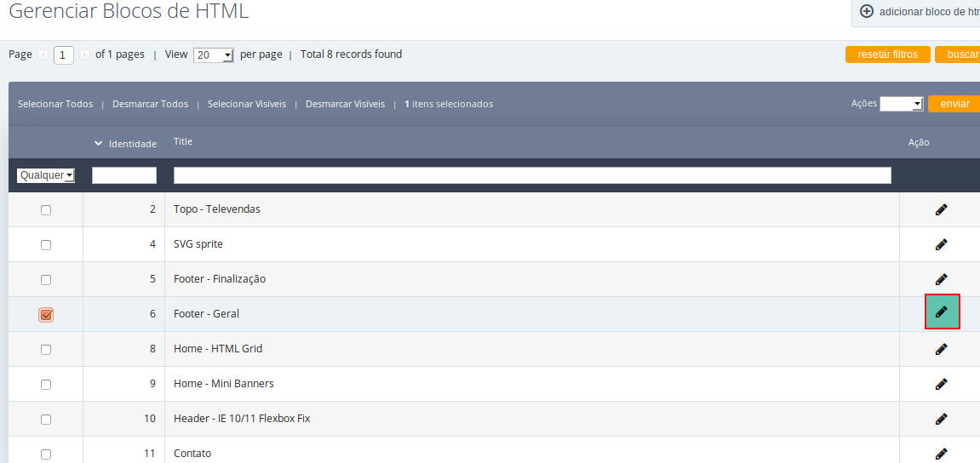Viewport: 980px width, 463px height.
Task: Click adicionar bloco de html button
Action: coord(916,12)
